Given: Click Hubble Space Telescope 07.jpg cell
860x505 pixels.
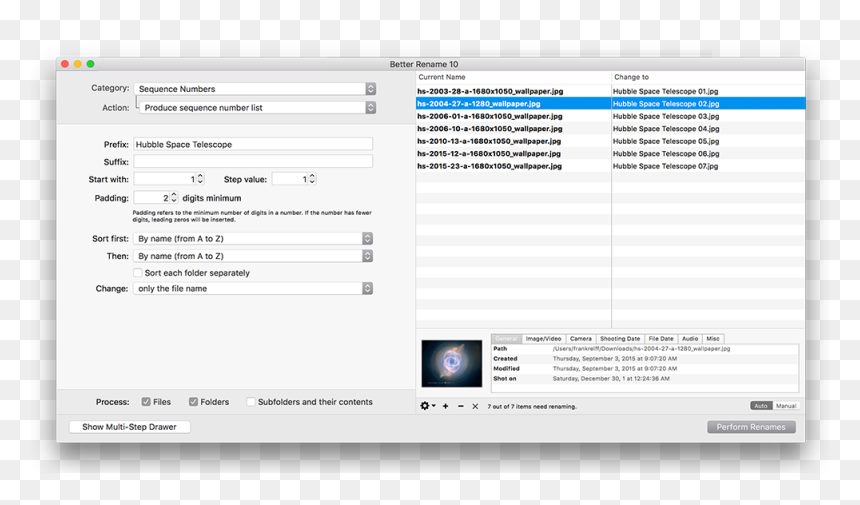Looking at the screenshot, I should click(708, 166).
